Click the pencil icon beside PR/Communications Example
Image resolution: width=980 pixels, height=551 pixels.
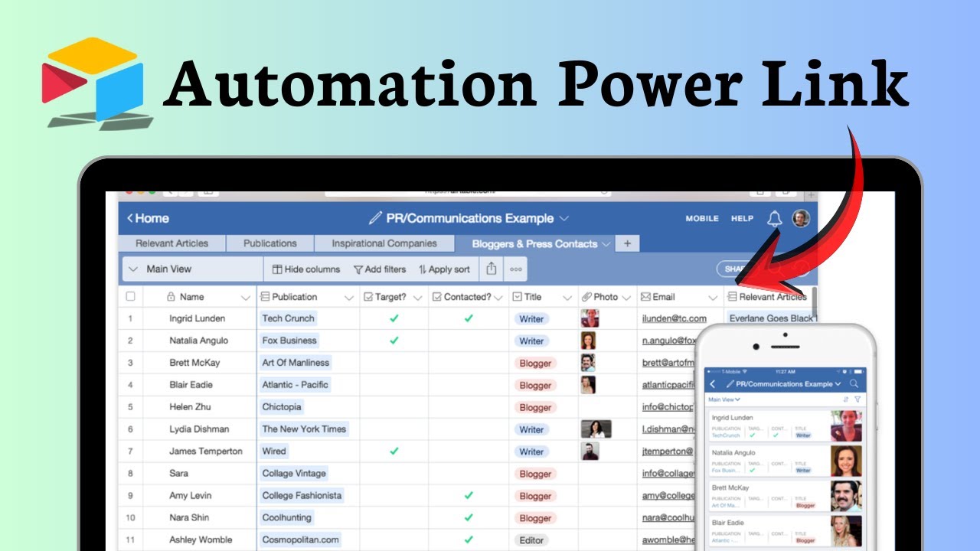374,218
